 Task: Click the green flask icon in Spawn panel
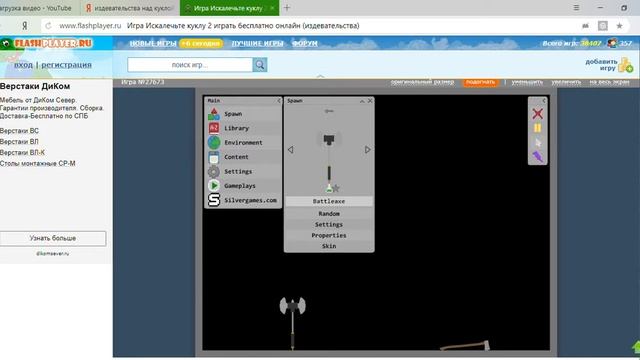pos(329,188)
